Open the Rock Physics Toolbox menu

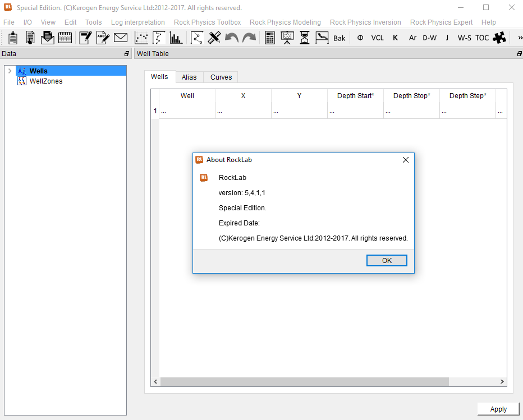pyautogui.click(x=207, y=22)
